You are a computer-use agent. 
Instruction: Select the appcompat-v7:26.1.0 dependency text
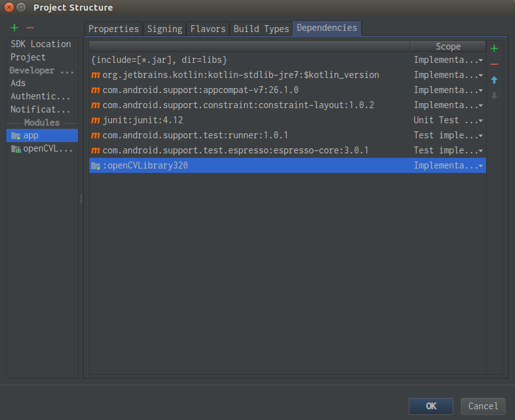click(201, 91)
